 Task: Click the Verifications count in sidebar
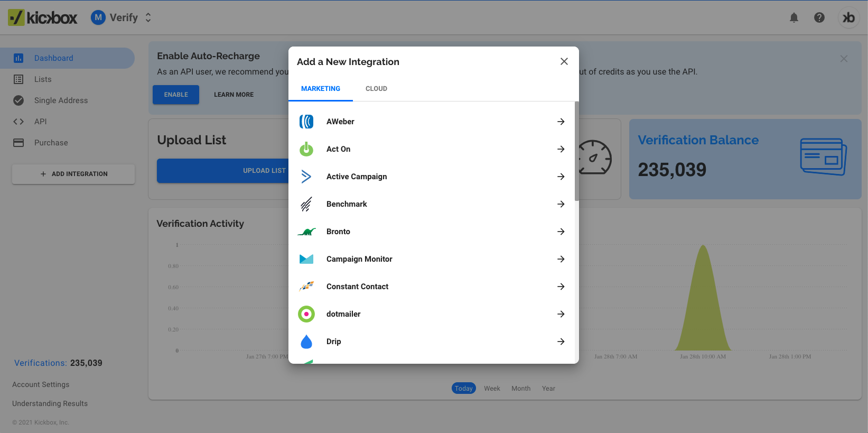pos(58,363)
